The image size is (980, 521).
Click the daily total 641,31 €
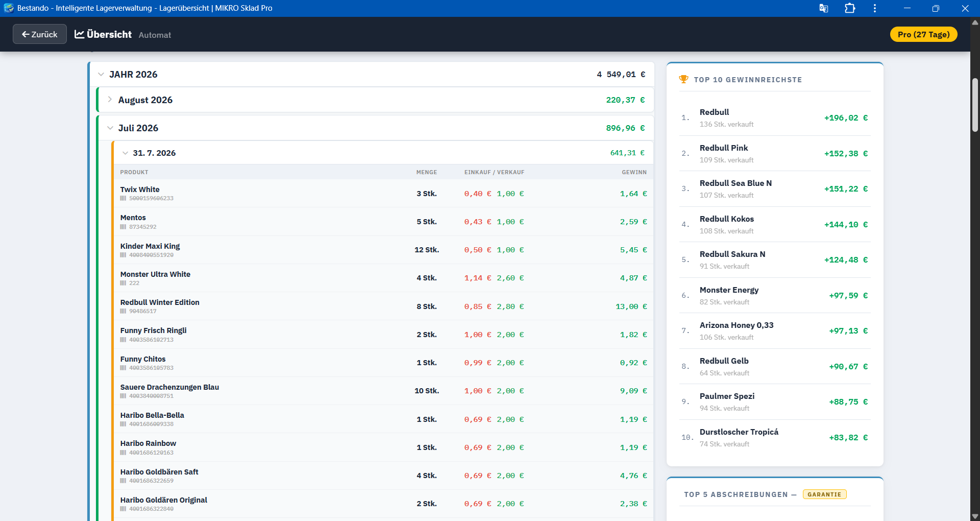[627, 153]
